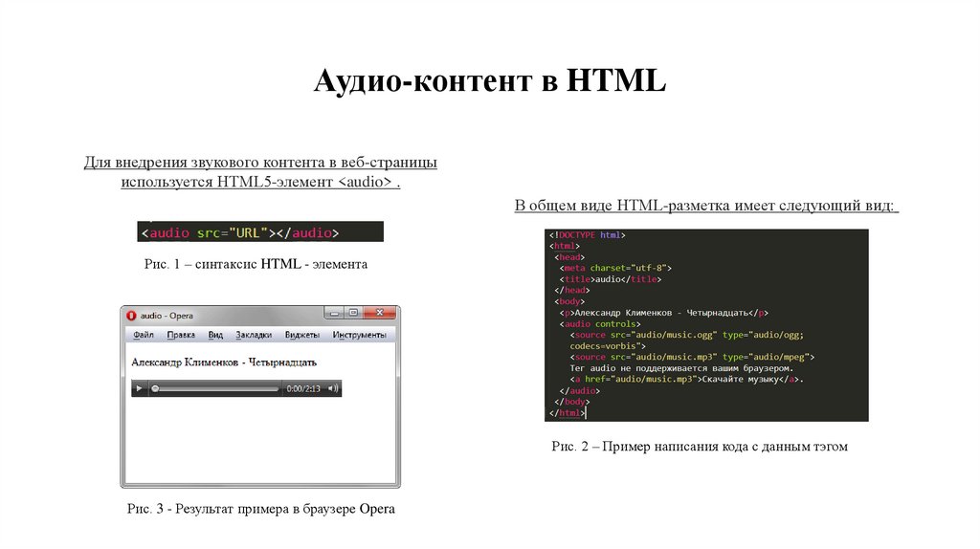Mute the audio with the speaker icon
The height and width of the screenshot is (549, 980).
332,388
